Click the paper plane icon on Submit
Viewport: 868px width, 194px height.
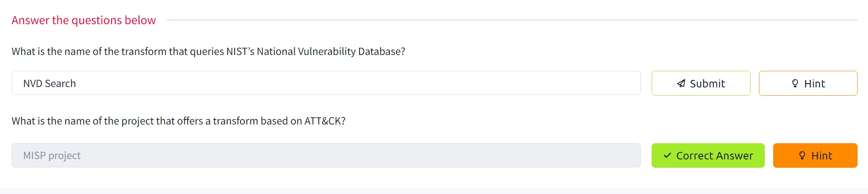(x=681, y=84)
